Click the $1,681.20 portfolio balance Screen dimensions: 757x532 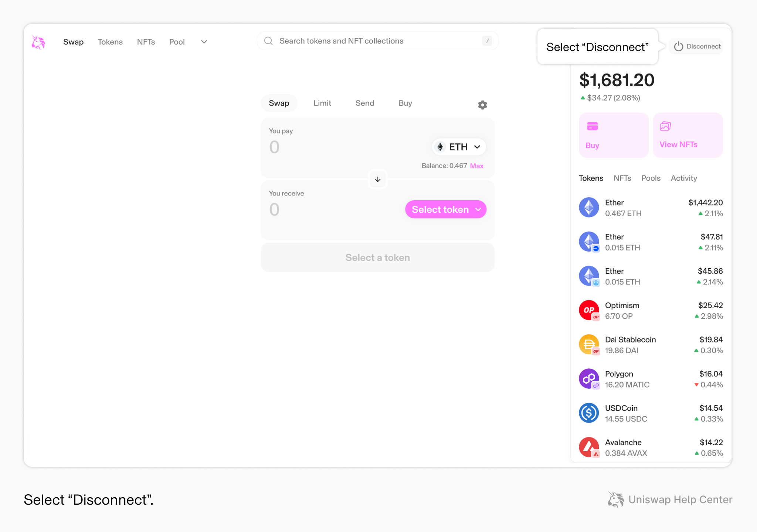coord(617,80)
